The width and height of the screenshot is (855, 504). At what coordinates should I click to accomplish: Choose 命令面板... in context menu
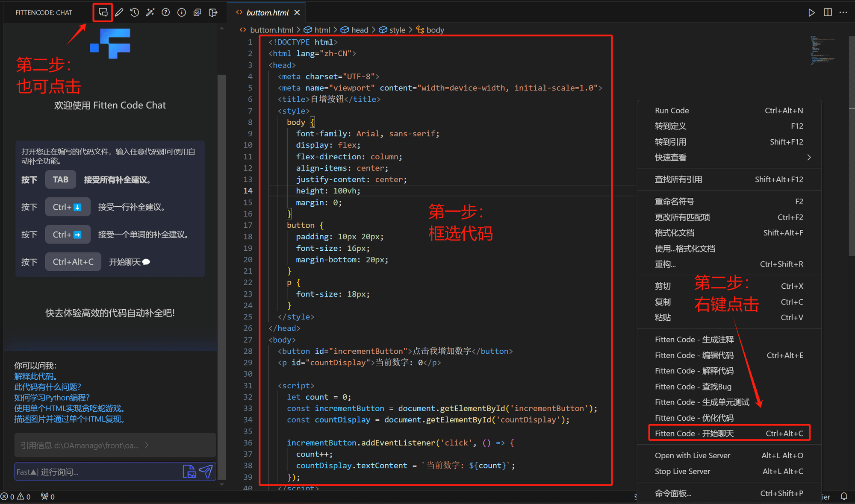coord(729,493)
